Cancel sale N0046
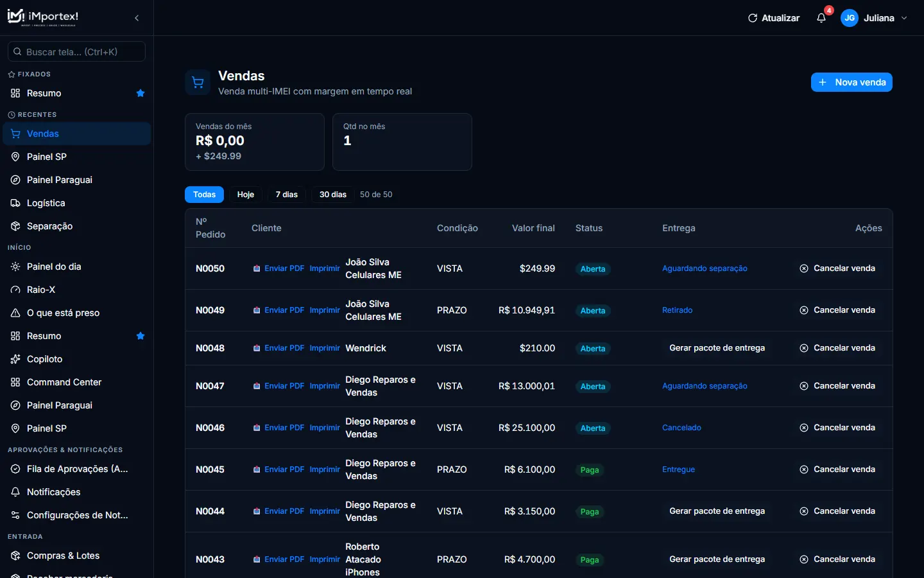The width and height of the screenshot is (924, 578). coord(837,428)
